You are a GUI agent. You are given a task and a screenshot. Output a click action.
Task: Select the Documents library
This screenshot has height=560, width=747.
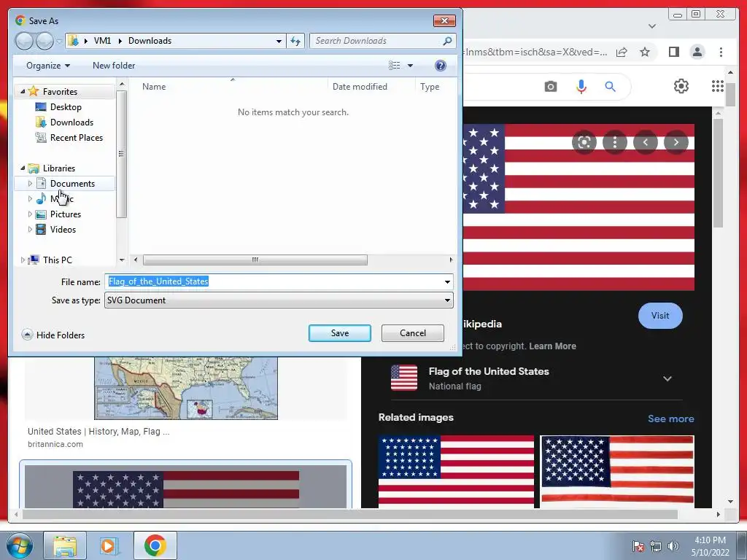click(72, 183)
